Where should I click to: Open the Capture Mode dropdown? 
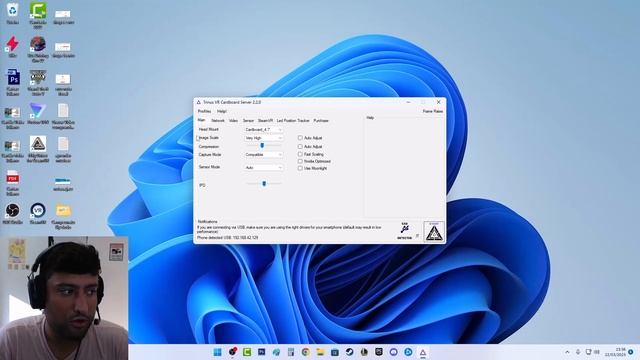[263, 155]
